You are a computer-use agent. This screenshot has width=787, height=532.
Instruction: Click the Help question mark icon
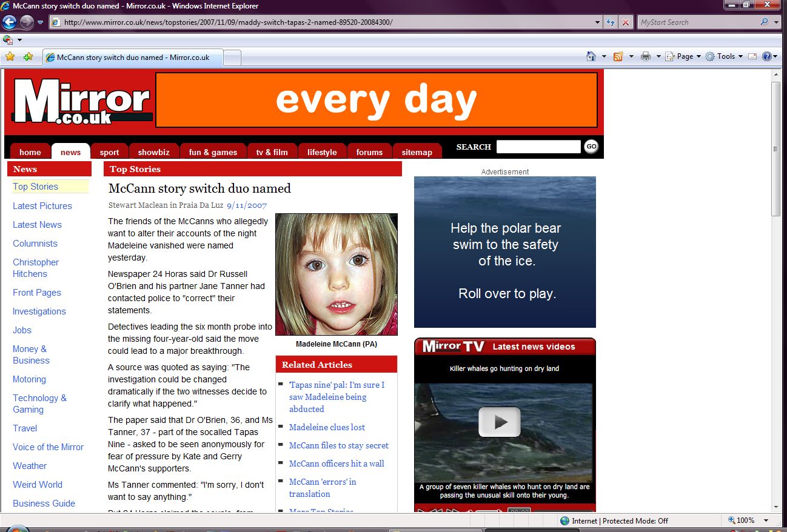point(767,56)
